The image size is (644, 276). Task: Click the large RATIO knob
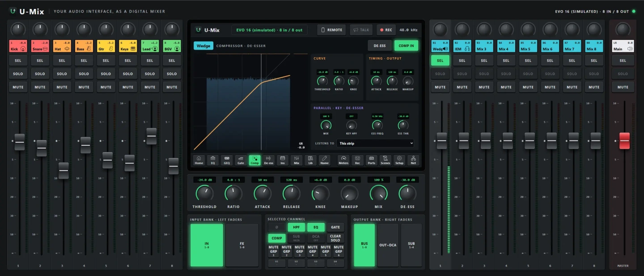(233, 193)
